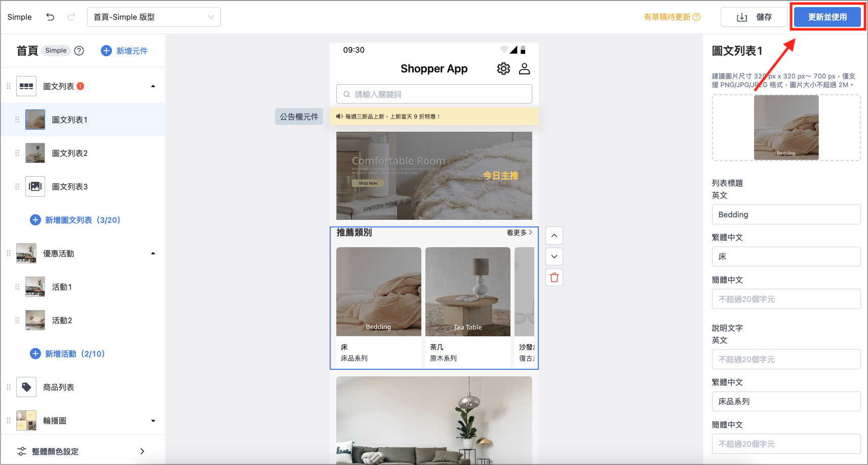The height and width of the screenshot is (465, 868).
Task: Click the 儲存 button
Action: [x=754, y=17]
